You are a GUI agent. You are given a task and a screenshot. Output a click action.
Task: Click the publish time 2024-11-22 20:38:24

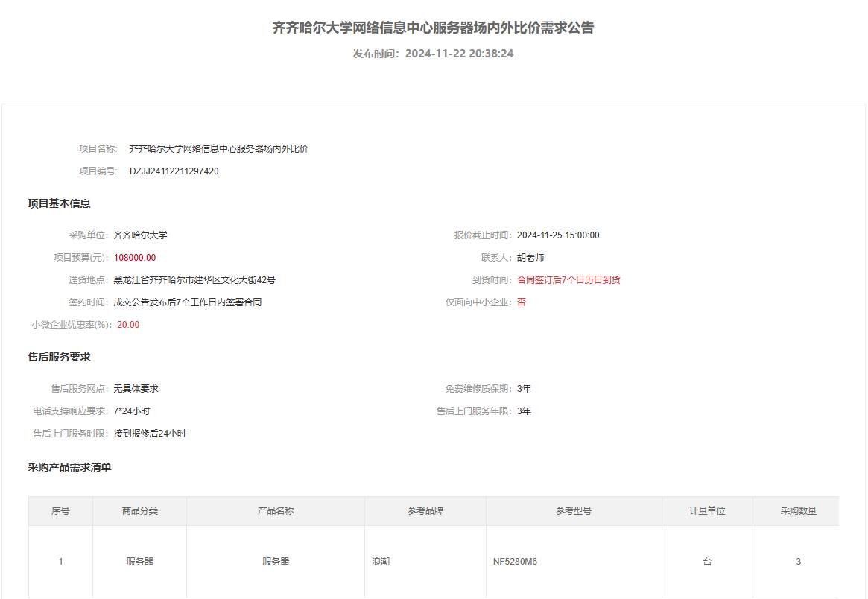pos(459,54)
